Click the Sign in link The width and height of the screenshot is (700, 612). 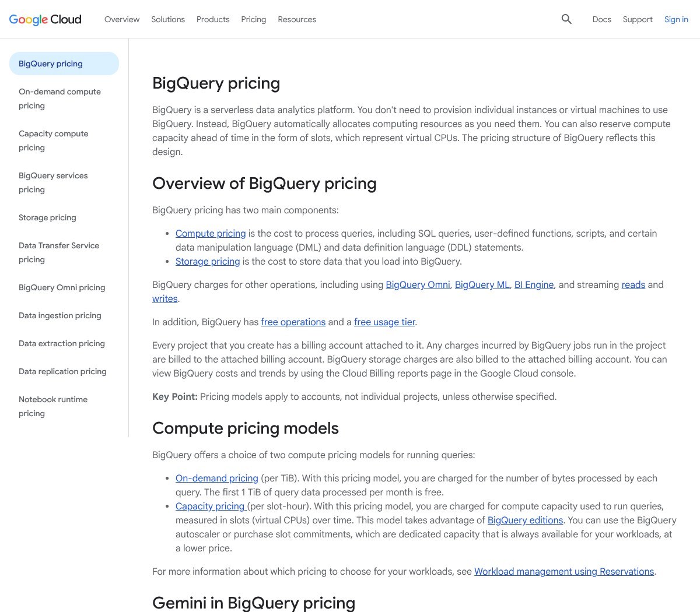click(x=676, y=19)
